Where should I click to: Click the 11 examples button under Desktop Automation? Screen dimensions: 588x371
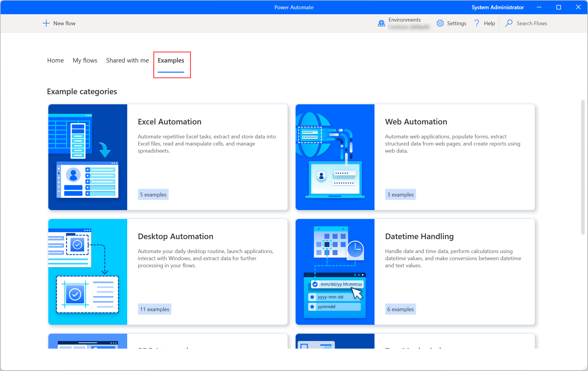tap(154, 308)
